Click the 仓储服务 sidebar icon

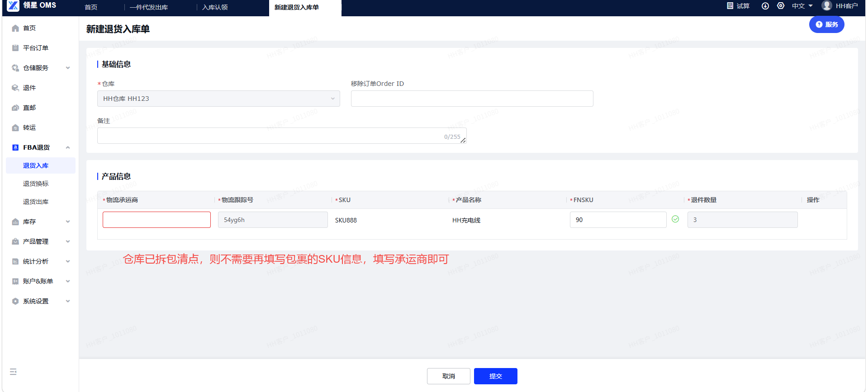(x=15, y=68)
